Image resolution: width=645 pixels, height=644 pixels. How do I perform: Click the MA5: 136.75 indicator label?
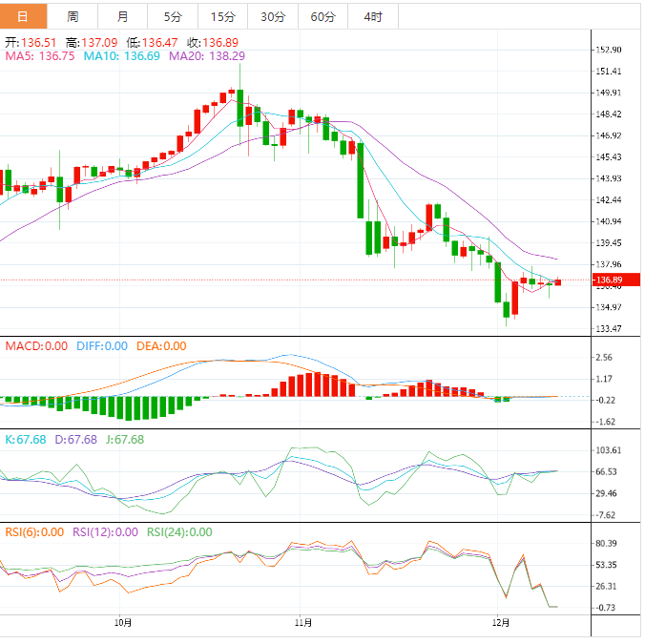point(40,57)
